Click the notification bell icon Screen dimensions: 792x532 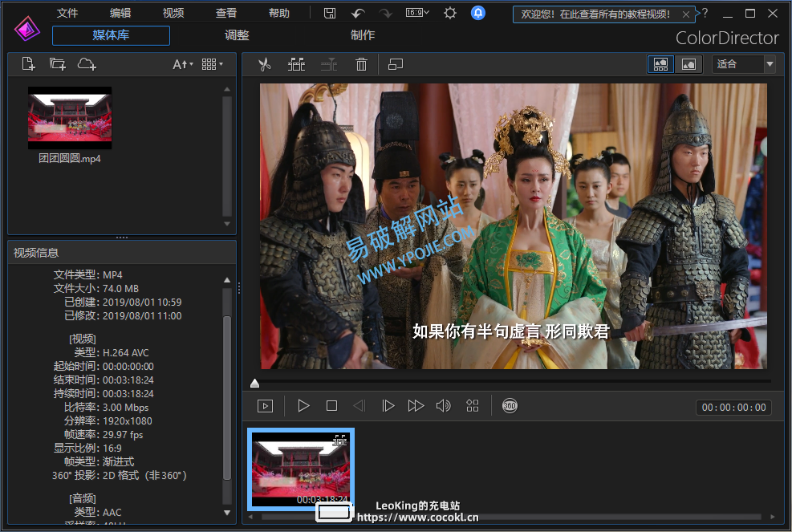[x=477, y=13]
